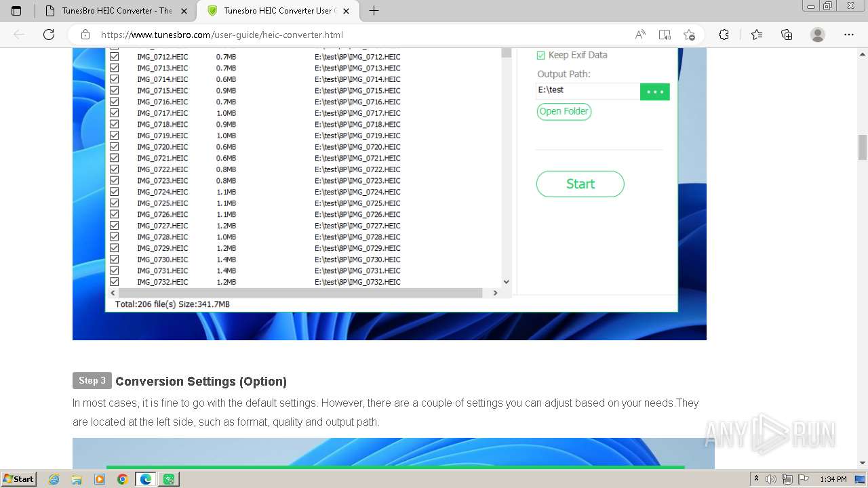The image size is (868, 488).
Task: Click the 1:34 PM clock
Action: [x=833, y=479]
